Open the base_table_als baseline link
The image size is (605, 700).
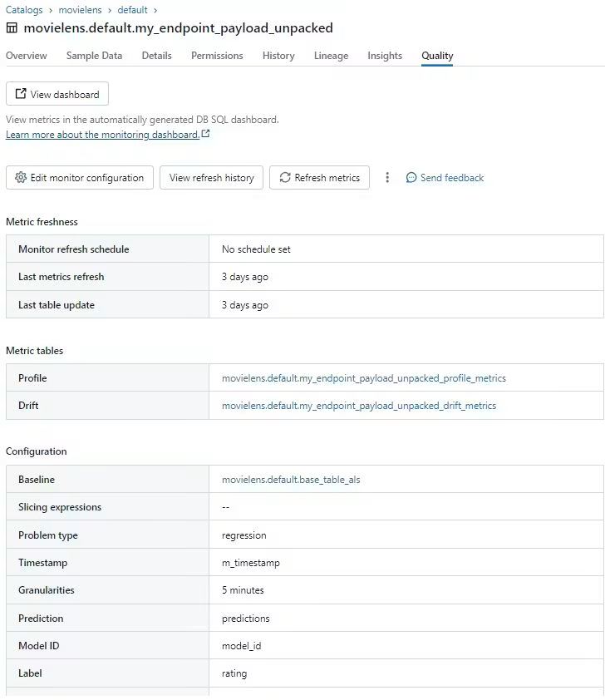pos(291,480)
